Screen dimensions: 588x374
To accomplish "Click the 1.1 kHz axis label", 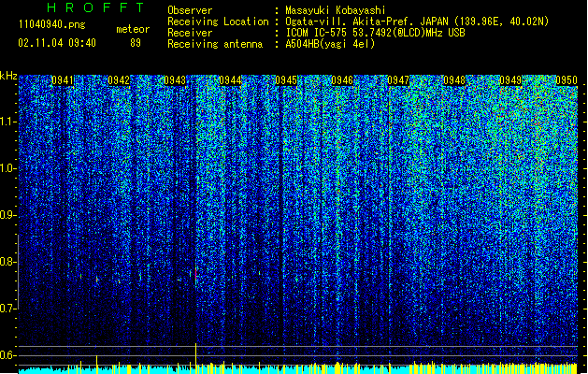I will (8, 122).
